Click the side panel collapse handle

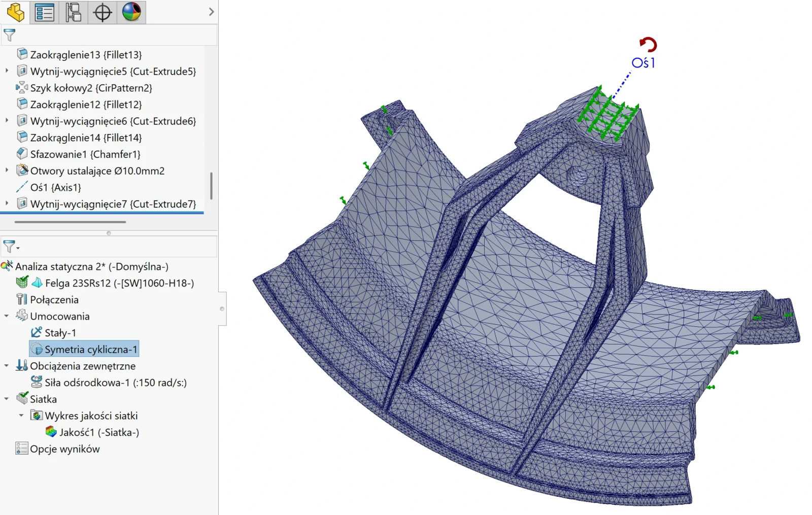click(x=222, y=308)
